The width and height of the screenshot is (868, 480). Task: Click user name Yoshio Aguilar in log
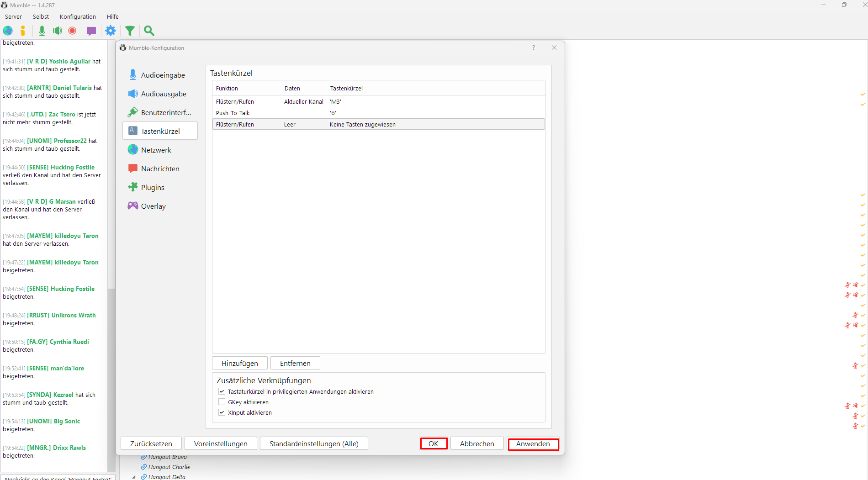[x=70, y=61]
